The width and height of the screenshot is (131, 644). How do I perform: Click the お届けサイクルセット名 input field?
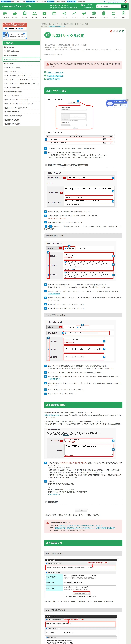pyautogui.click(x=89, y=178)
